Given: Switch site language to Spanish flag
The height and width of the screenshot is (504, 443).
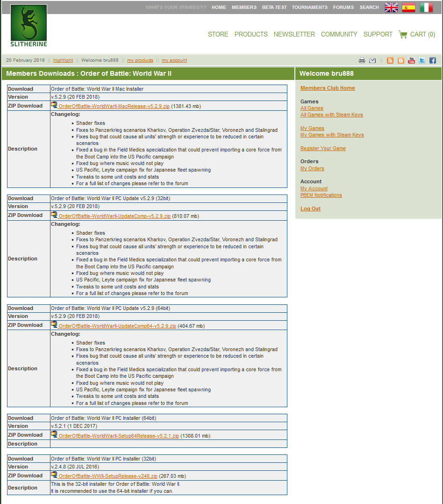Looking at the screenshot, I should coord(408,7).
